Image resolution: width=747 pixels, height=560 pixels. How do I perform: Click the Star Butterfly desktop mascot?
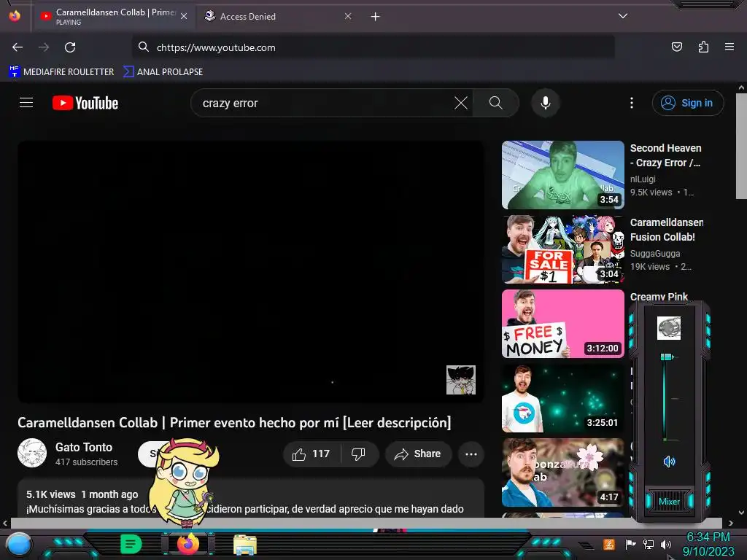(x=183, y=482)
